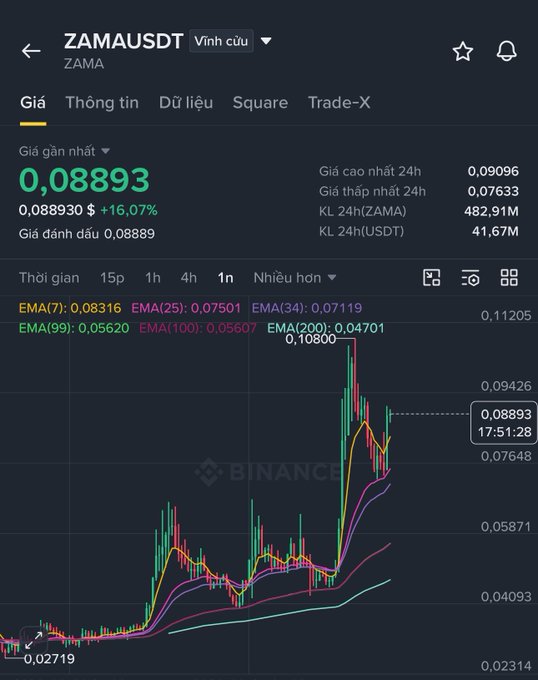Viewport: 538px width, 680px height.
Task: Tap the 0,07648 price axis label
Action: (506, 456)
